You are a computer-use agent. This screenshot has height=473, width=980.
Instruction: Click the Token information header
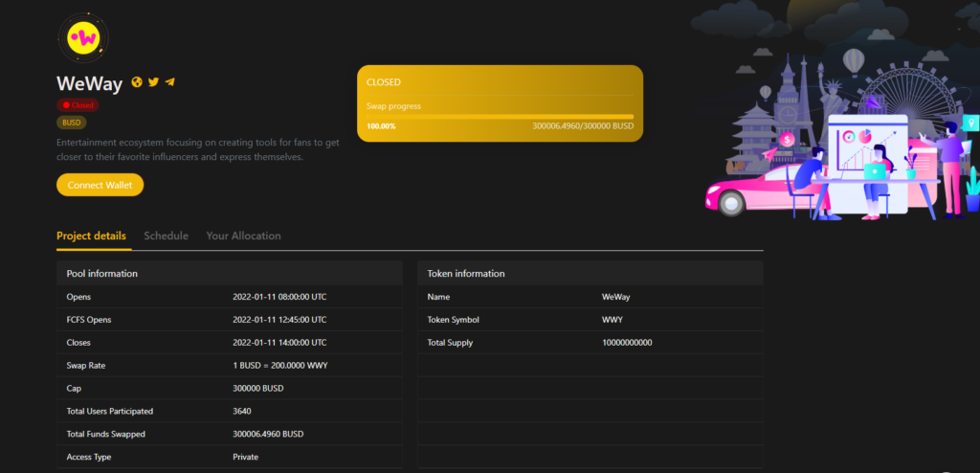pos(590,274)
